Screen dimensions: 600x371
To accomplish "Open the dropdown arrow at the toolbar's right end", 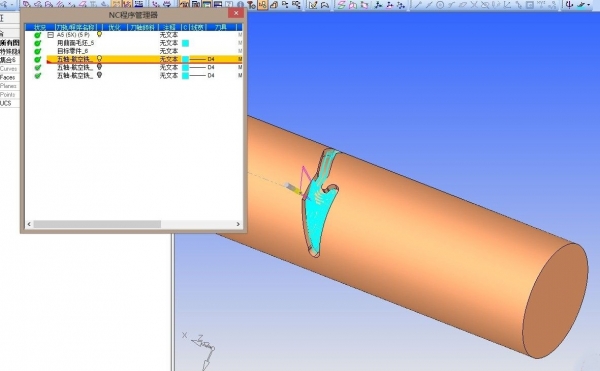I will click(589, 5).
